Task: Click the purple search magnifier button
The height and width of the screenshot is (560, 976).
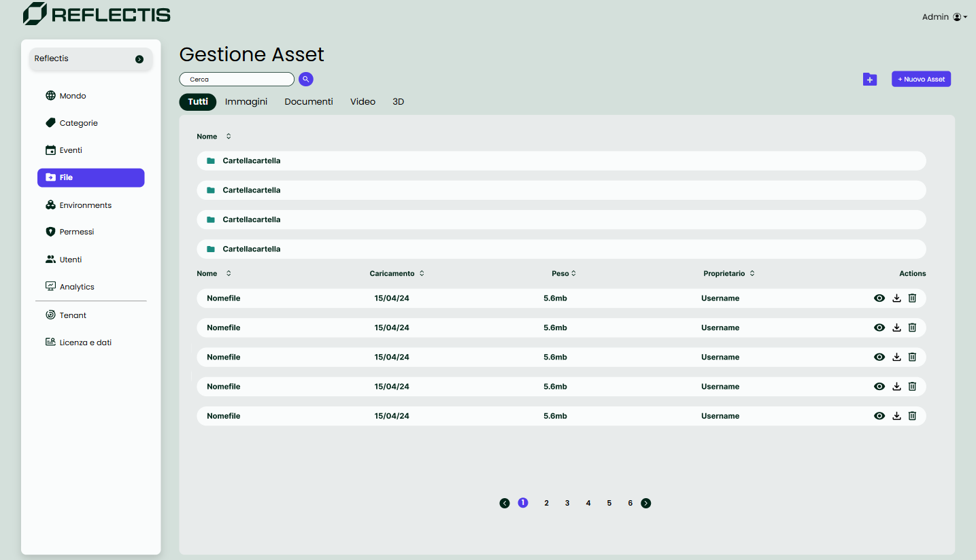Action: [x=306, y=80]
